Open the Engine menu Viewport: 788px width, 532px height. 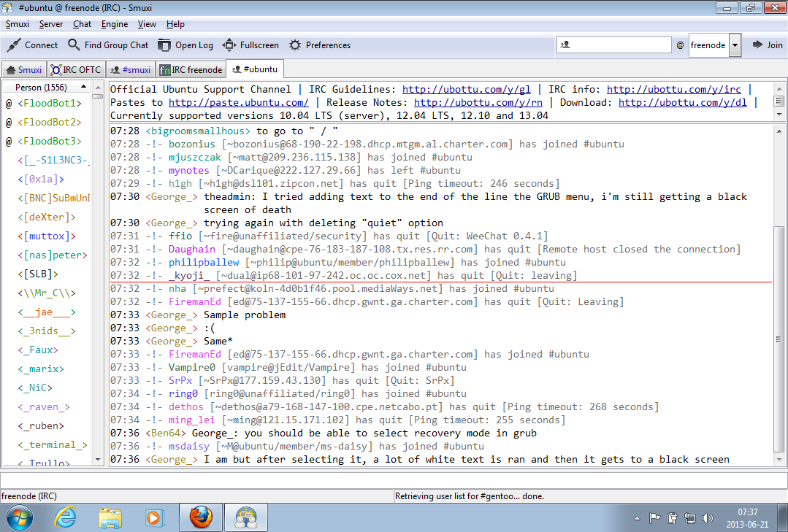click(x=115, y=24)
